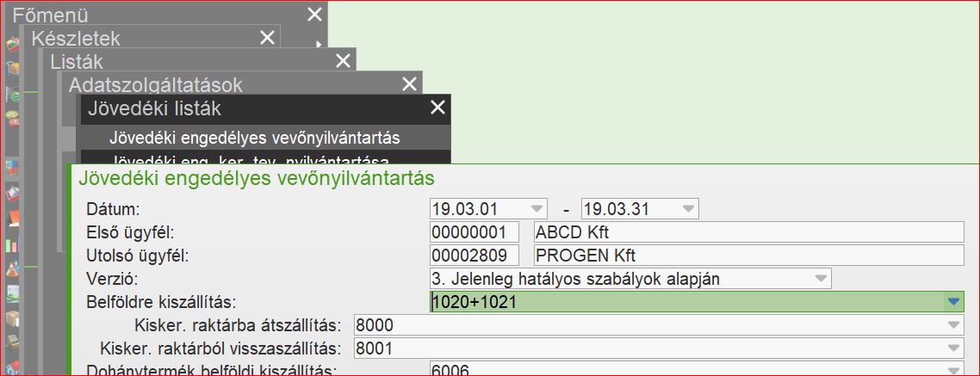Click the Verzió: label

(112, 279)
